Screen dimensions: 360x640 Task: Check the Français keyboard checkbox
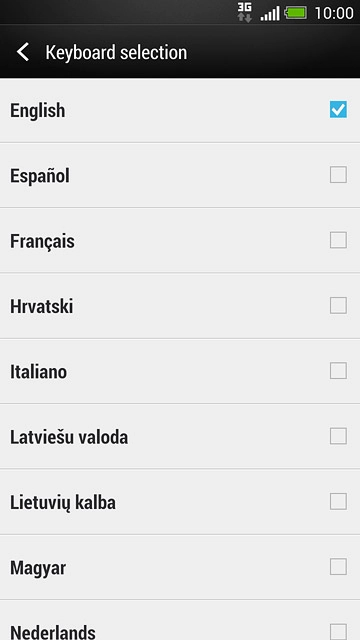click(x=338, y=240)
